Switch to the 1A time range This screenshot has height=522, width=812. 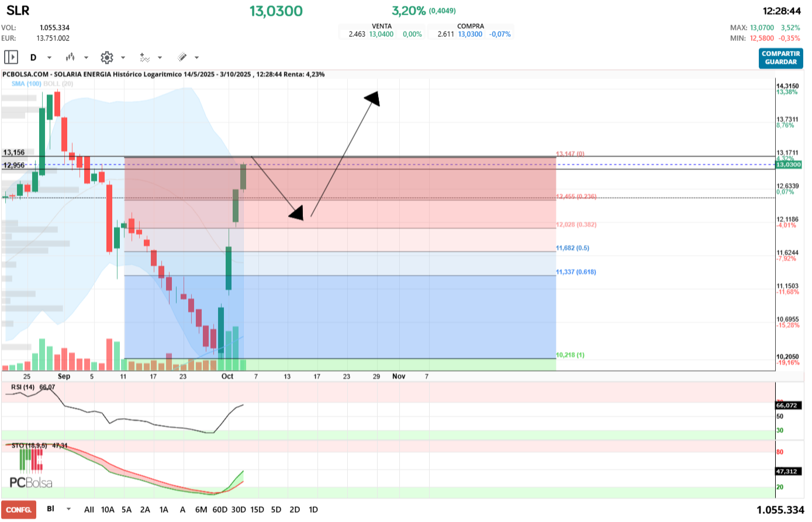tap(164, 510)
